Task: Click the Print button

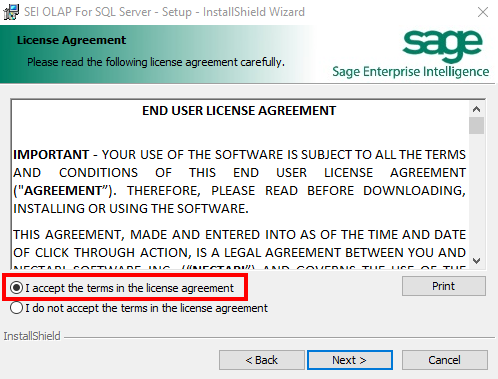Action: coord(444,286)
